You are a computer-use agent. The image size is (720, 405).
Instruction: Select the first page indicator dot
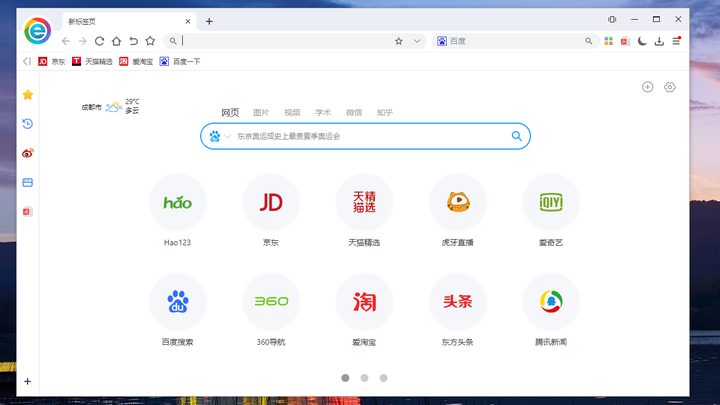point(345,378)
